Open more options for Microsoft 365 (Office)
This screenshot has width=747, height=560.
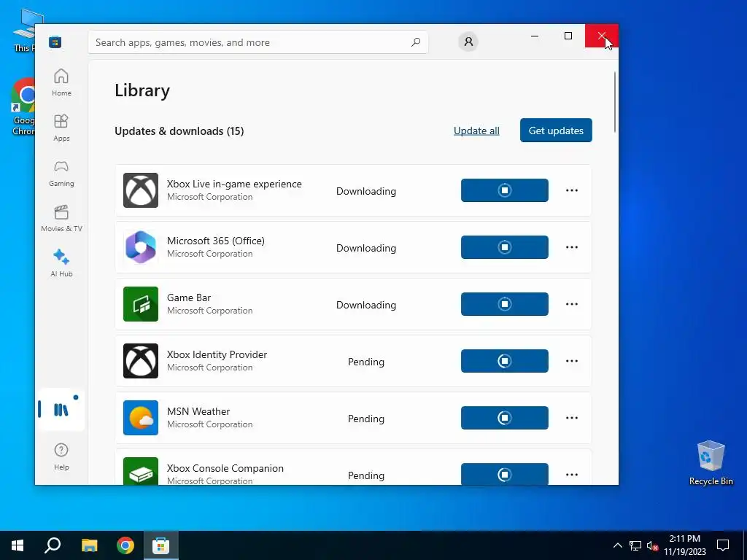coord(572,247)
